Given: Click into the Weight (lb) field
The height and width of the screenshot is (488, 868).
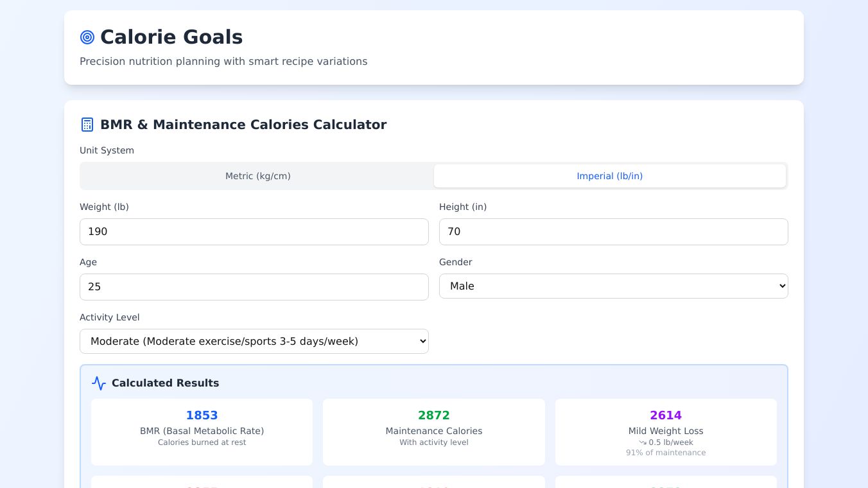Looking at the screenshot, I should (x=254, y=232).
